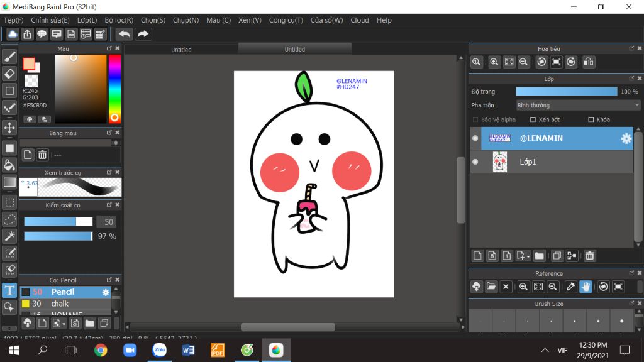This screenshot has height=362, width=644.
Task: Open the Help menu
Action: (x=384, y=20)
